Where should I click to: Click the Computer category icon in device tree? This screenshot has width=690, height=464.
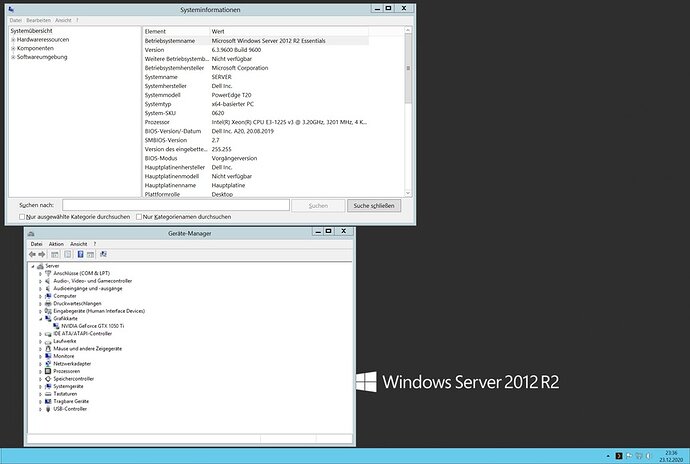click(48, 296)
